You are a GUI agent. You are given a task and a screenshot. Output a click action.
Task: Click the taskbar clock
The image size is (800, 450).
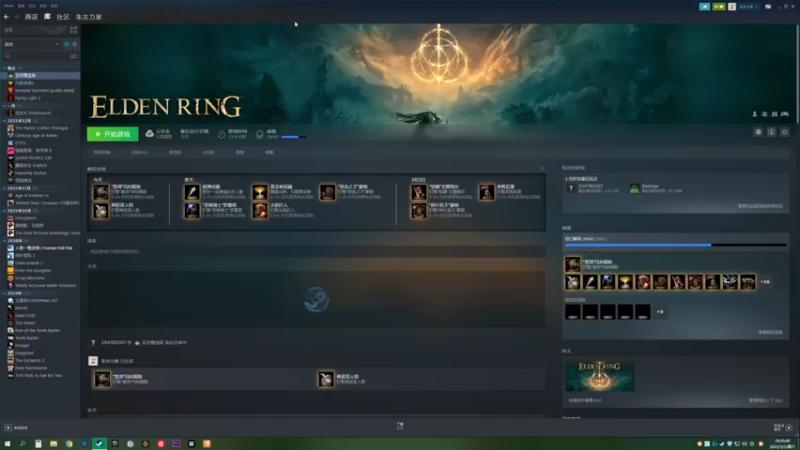pyautogui.click(x=783, y=444)
